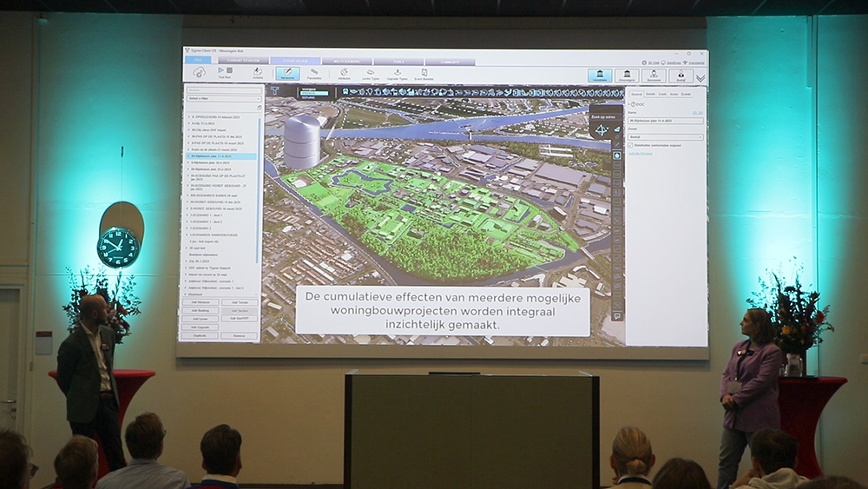Open the Owner dropdown
Viewport: 868px width, 489px height.
666,136
